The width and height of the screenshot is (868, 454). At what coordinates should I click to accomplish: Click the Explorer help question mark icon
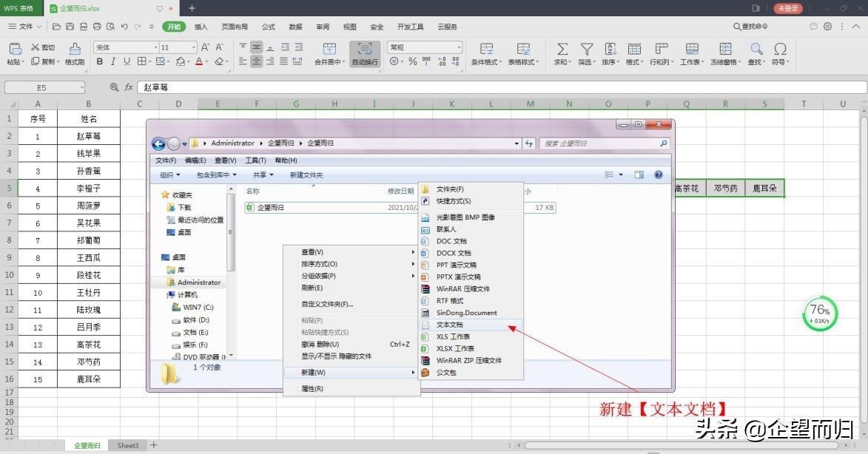pyautogui.click(x=658, y=175)
